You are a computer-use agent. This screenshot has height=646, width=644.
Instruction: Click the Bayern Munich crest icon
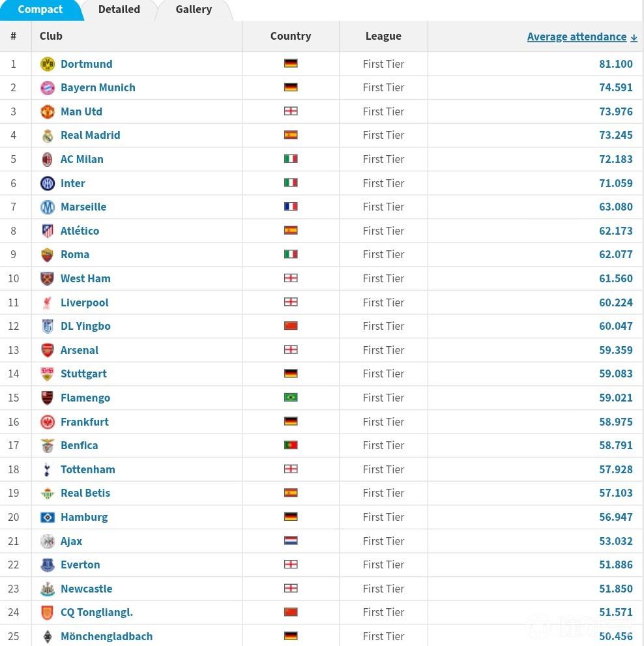[x=48, y=88]
